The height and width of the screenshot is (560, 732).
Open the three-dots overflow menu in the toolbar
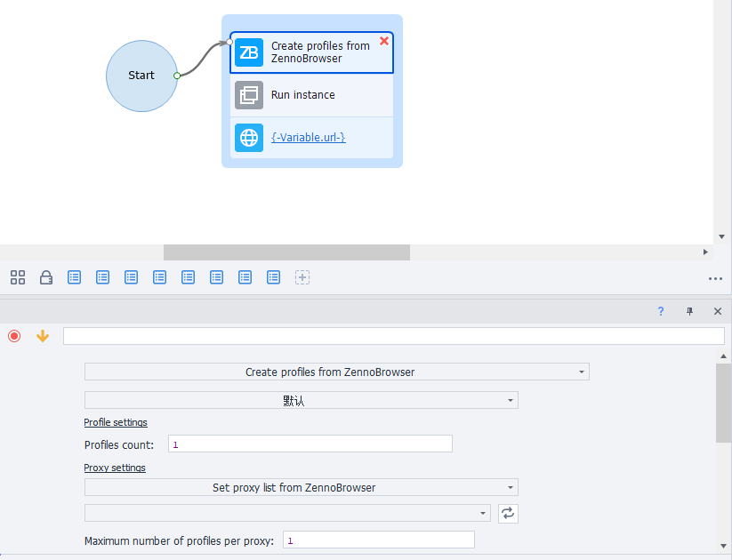pyautogui.click(x=715, y=278)
